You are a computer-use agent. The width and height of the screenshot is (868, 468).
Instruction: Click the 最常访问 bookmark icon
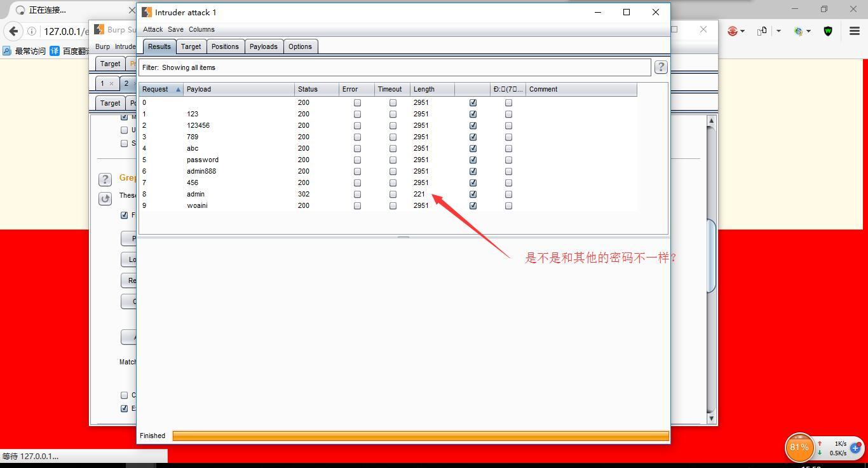[x=7, y=51]
